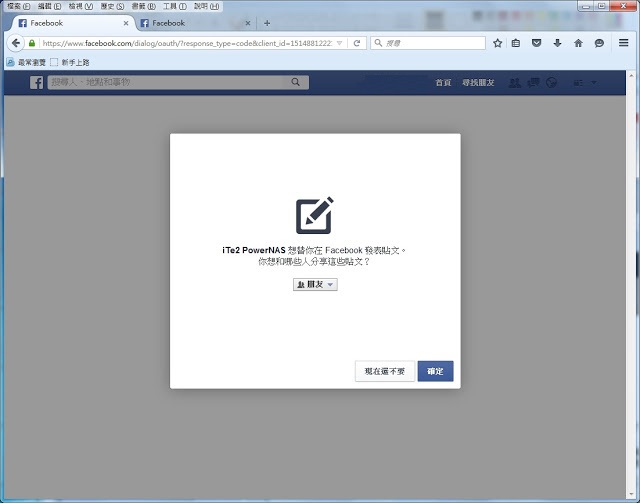Click the Firefox 搜尋 search box

click(x=428, y=43)
